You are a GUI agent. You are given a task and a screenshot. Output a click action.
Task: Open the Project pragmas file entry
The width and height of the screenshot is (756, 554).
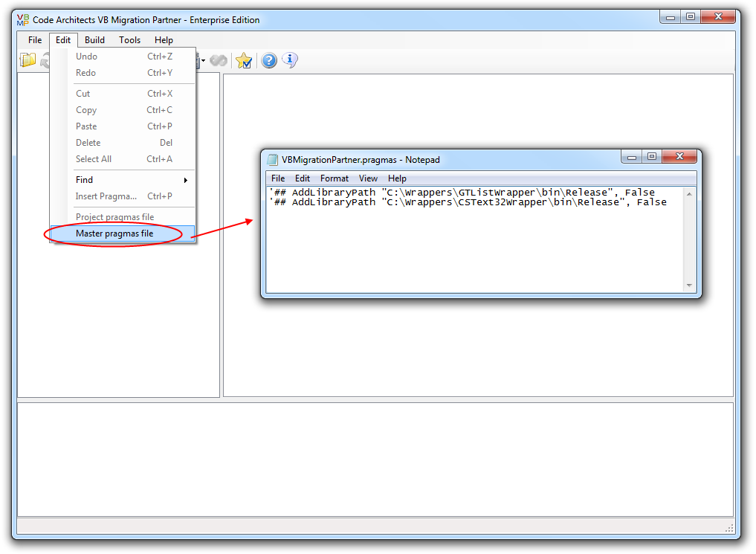(x=123, y=217)
